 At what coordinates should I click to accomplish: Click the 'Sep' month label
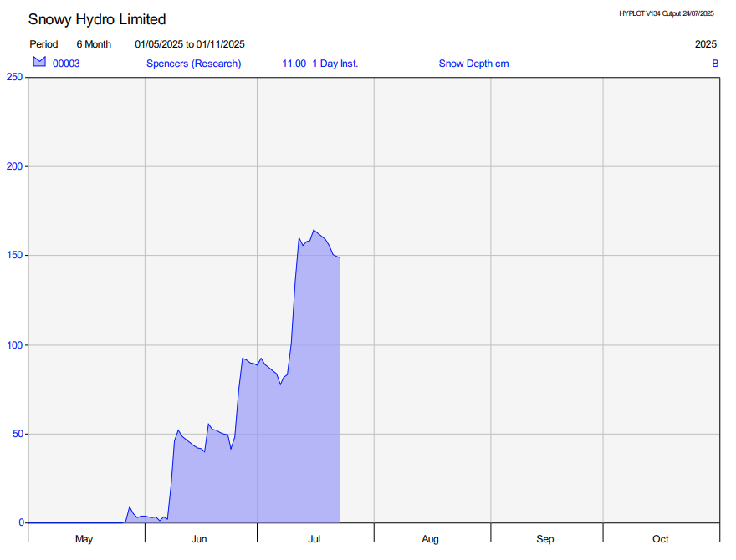[x=545, y=539]
